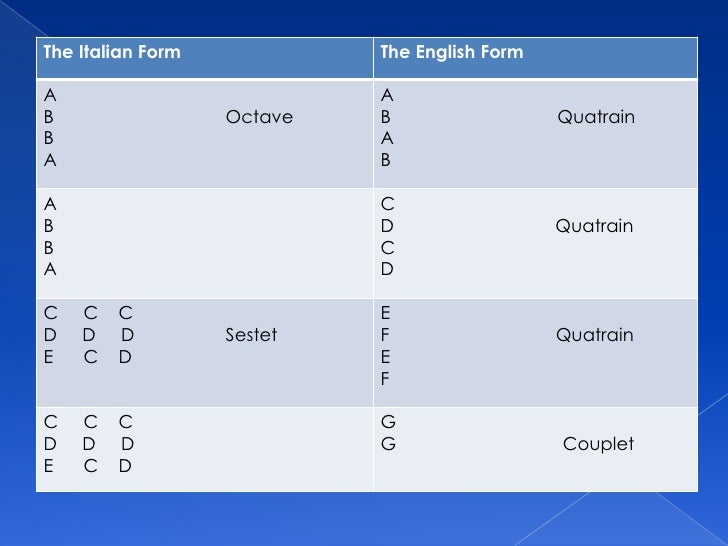The height and width of the screenshot is (546, 728).
Task: Click the last D of English second quatrain
Action: [x=387, y=269]
